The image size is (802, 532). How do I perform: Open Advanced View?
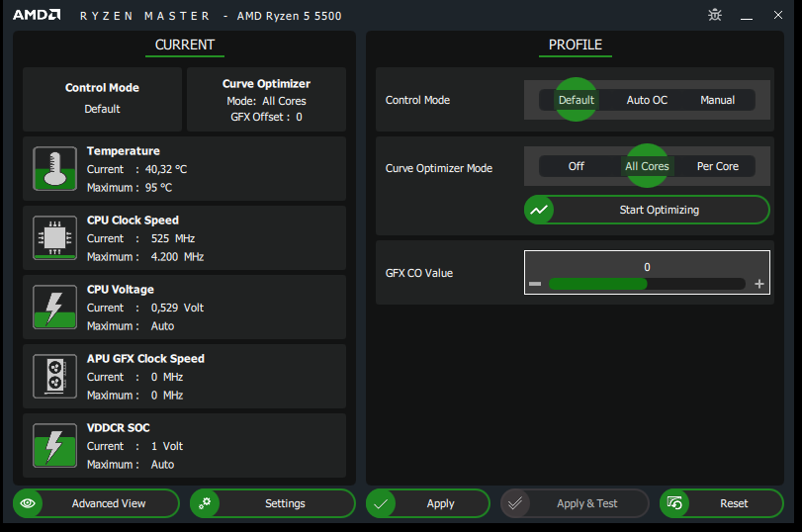96,503
